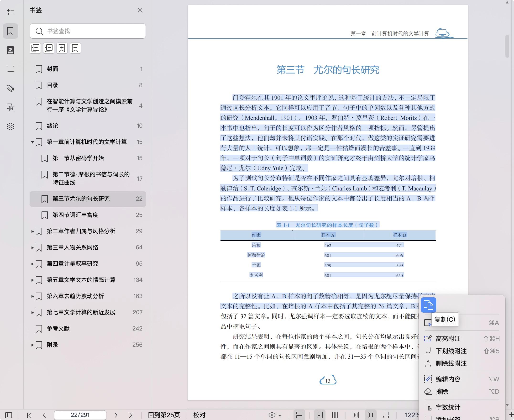Choose 高亮附注 from context menu
This screenshot has height=420, width=514.
pyautogui.click(x=462, y=338)
